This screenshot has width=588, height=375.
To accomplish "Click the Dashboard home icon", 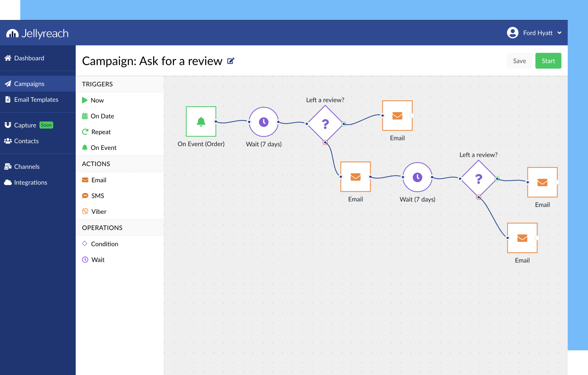I will pyautogui.click(x=8, y=58).
